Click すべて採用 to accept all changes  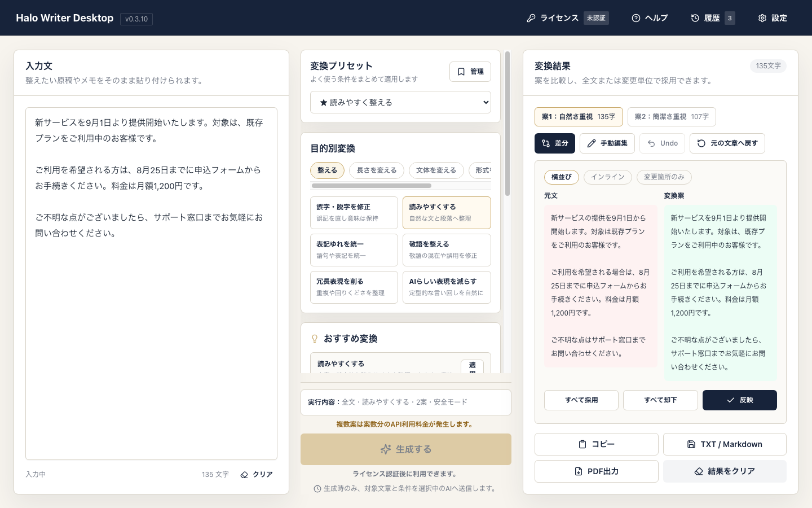coord(581,400)
